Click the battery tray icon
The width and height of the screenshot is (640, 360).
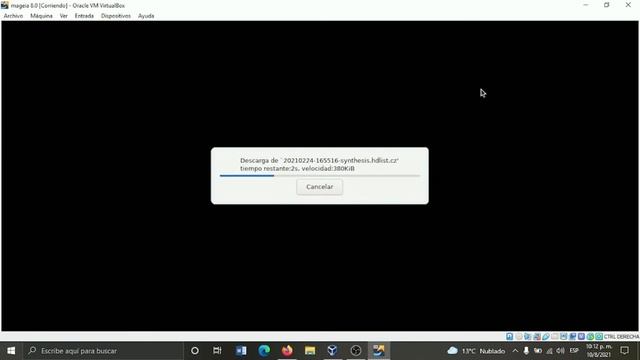tap(538, 351)
